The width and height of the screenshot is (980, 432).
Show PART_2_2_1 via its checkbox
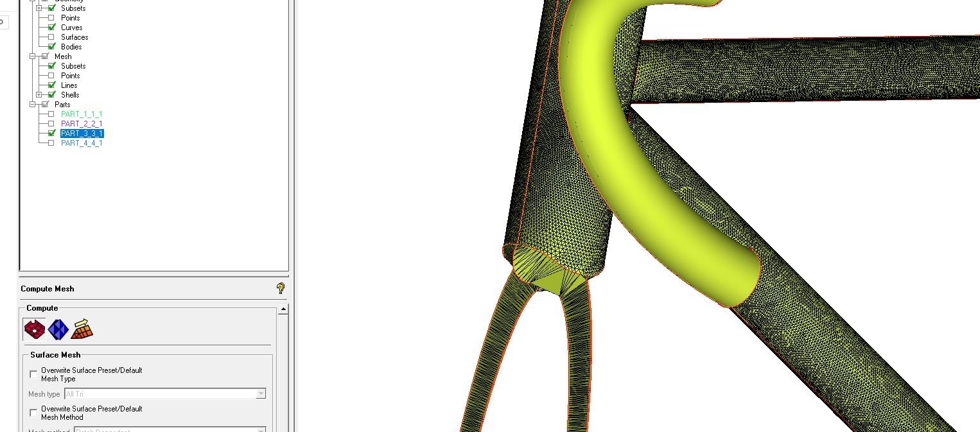[x=51, y=123]
